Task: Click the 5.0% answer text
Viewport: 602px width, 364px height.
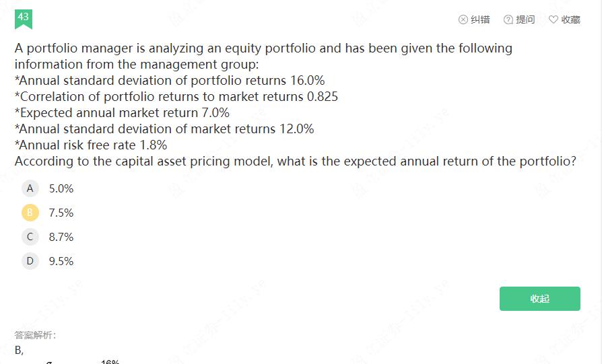Action: tap(61, 188)
